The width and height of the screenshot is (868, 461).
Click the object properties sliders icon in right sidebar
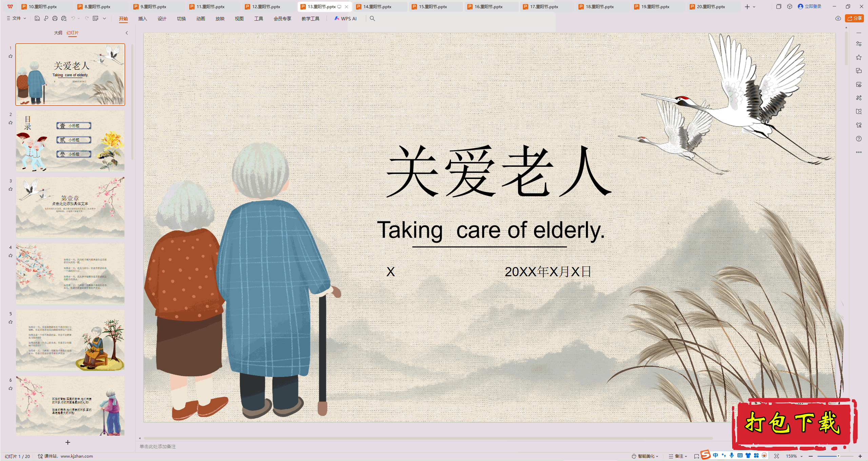859,44
